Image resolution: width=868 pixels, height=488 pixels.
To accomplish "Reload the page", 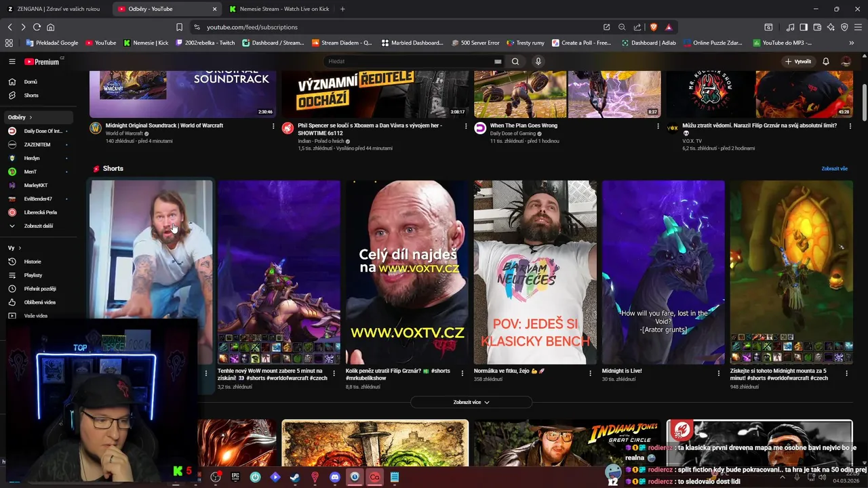I will 37,27.
